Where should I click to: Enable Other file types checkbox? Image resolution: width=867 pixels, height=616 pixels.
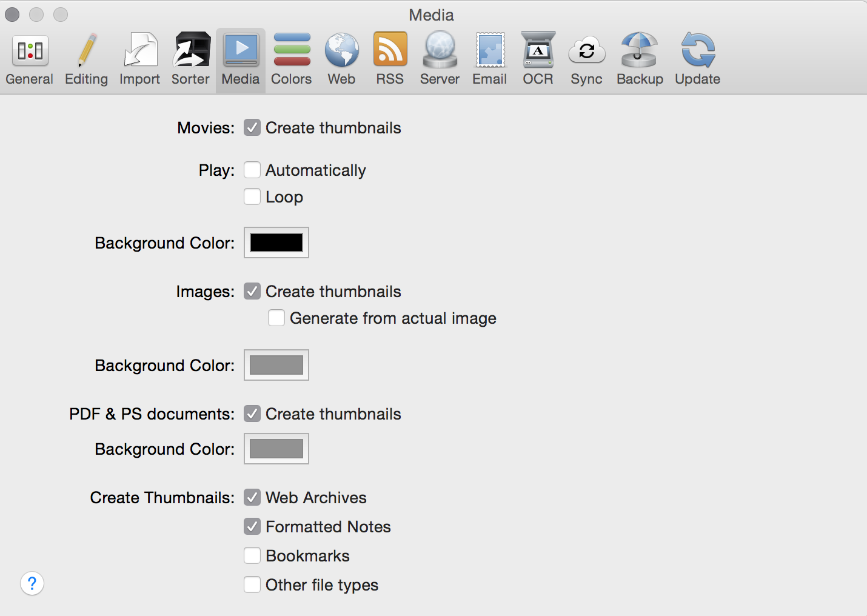tap(252, 584)
